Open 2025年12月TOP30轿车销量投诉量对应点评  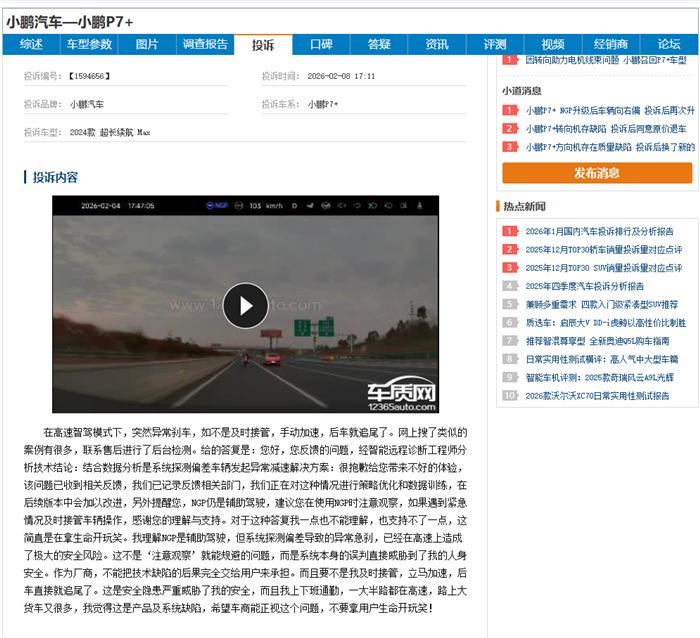tap(604, 250)
